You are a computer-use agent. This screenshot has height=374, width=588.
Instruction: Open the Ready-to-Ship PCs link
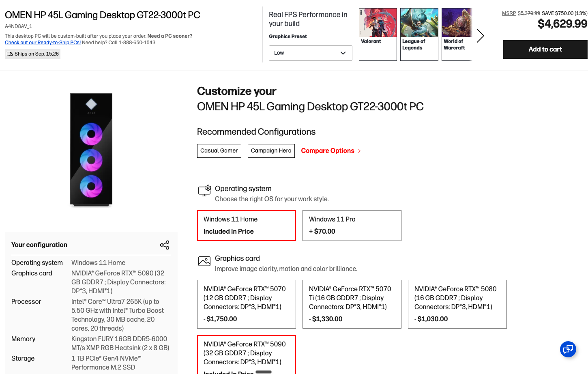(x=43, y=43)
